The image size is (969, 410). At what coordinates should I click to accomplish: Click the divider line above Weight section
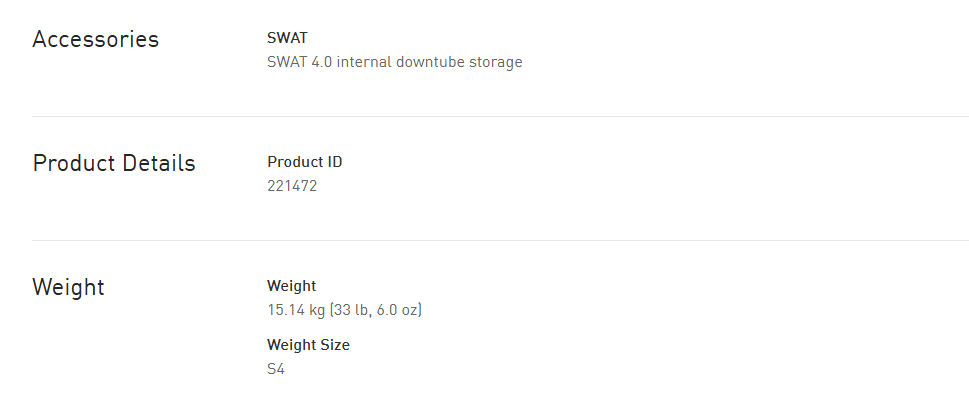tap(500, 240)
